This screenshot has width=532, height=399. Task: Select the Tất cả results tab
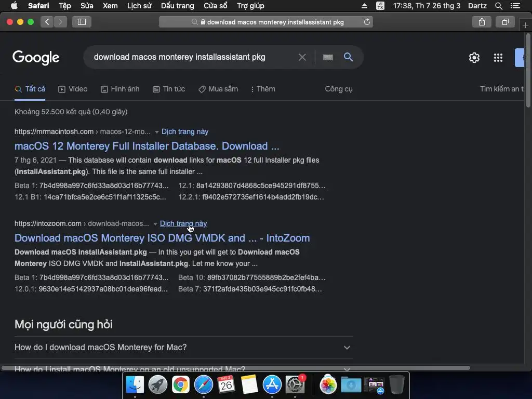point(30,89)
